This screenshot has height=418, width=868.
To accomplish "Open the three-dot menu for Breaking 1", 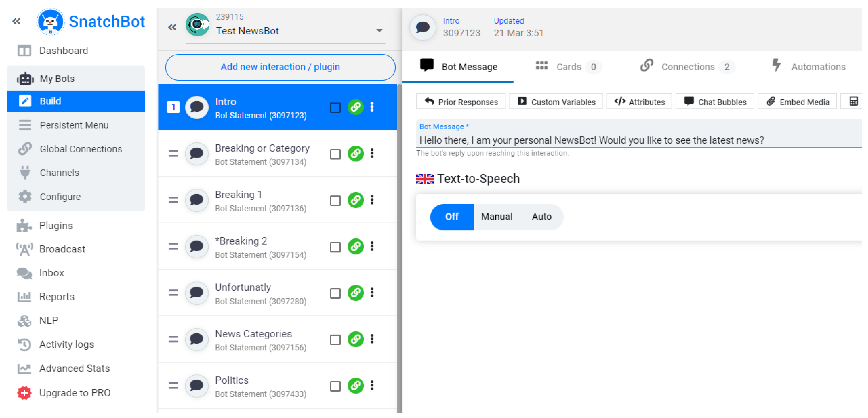I will click(x=372, y=200).
